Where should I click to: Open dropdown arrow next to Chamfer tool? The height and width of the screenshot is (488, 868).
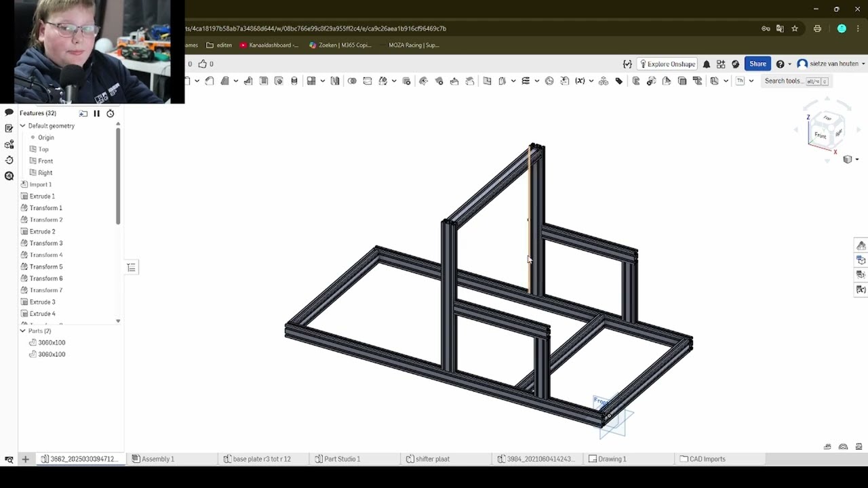click(x=235, y=81)
